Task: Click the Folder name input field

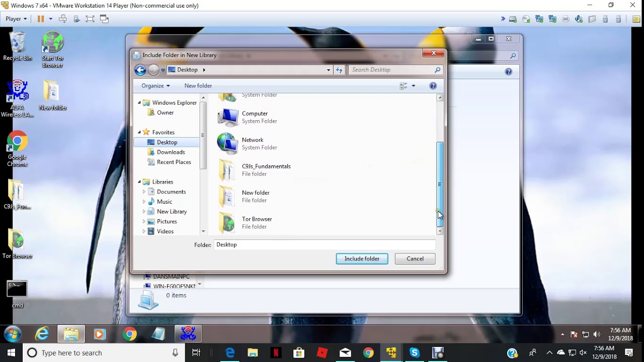Action: (325, 245)
